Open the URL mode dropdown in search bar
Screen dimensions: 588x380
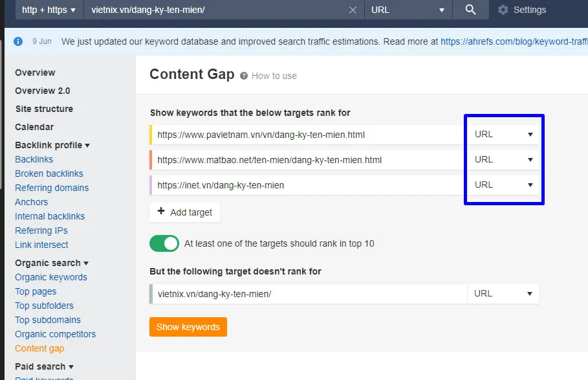408,10
